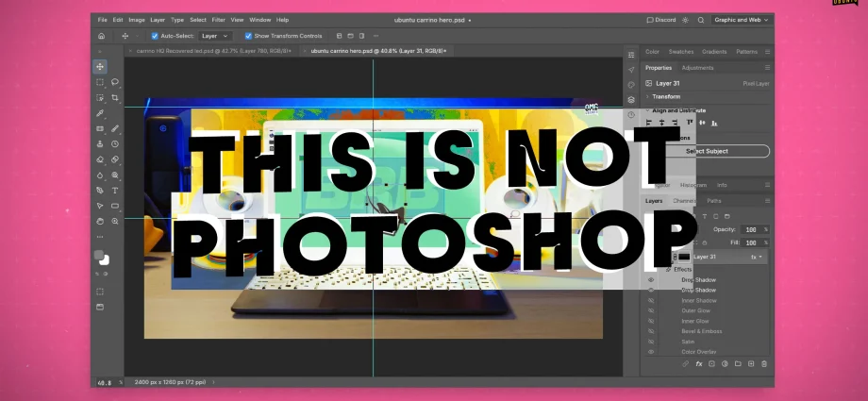Image resolution: width=868 pixels, height=401 pixels.
Task: Select the Eraser tool
Action: 100,159
